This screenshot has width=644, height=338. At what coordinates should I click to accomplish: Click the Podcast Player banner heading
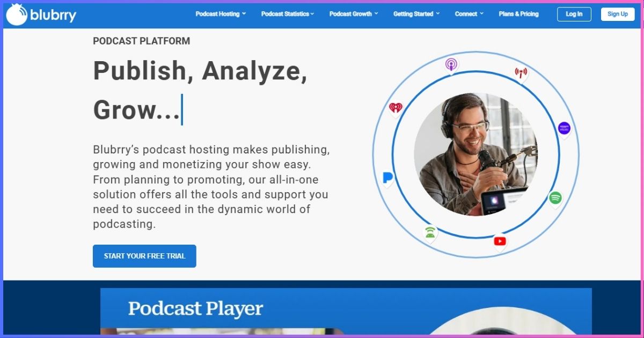(195, 308)
